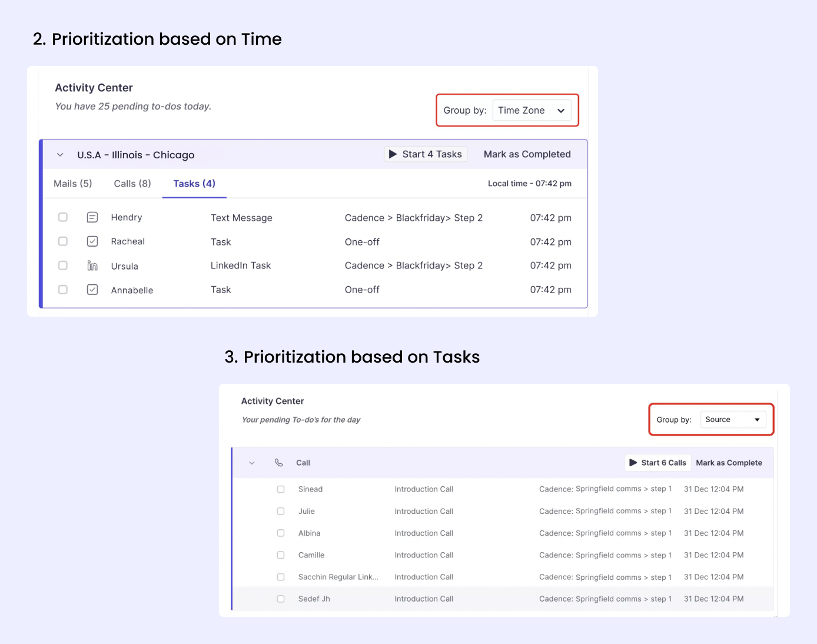Check the checkbox beside Camille

[281, 555]
